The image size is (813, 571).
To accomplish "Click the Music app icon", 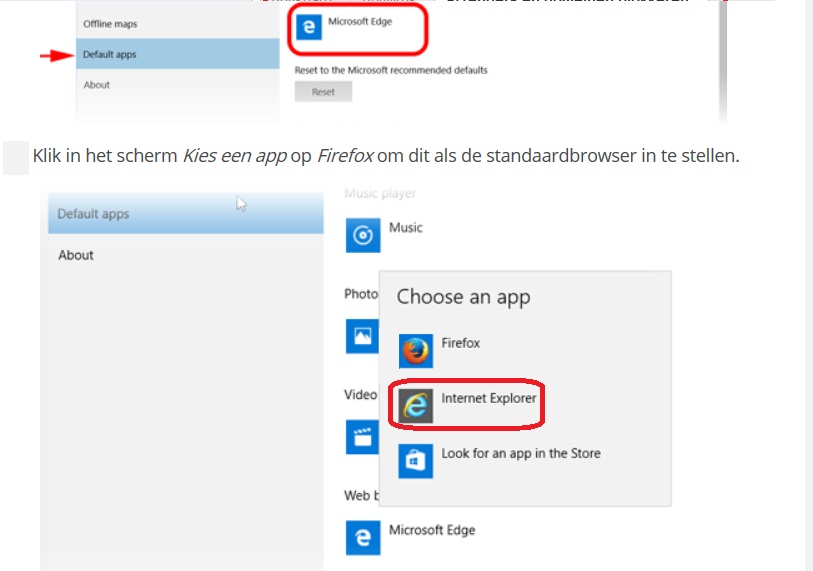I will [363, 235].
